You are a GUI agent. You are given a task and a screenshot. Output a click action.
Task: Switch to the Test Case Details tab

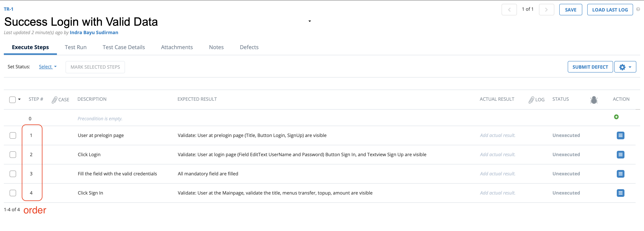123,47
